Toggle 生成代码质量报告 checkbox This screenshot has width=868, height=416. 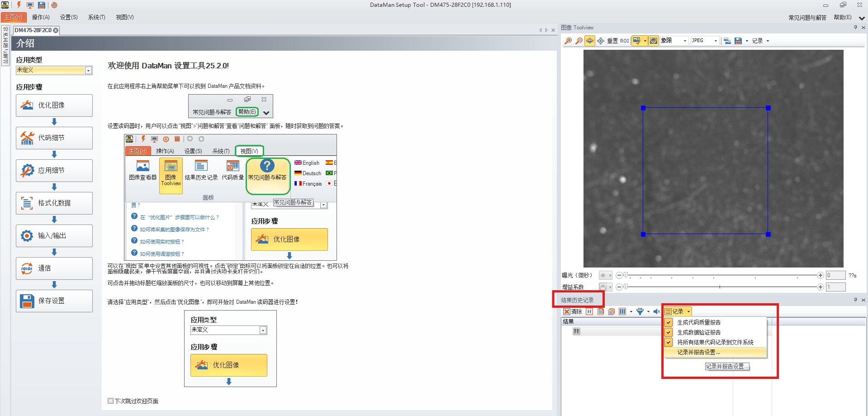point(669,322)
